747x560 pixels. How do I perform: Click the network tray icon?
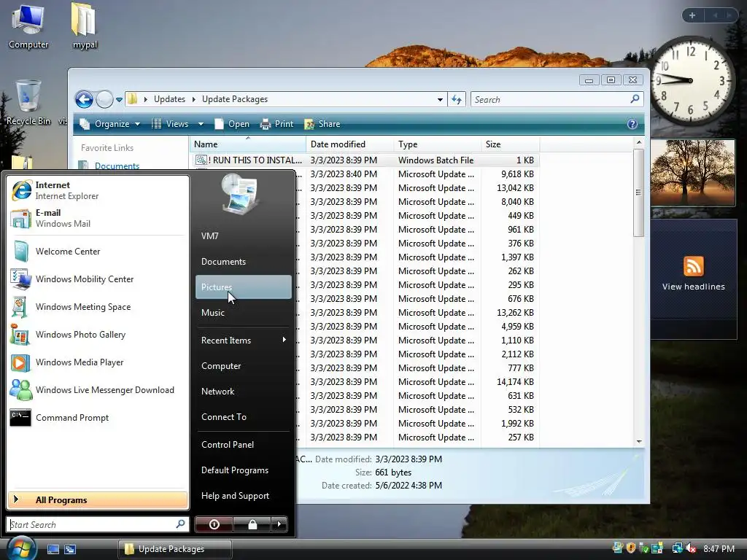pos(677,548)
